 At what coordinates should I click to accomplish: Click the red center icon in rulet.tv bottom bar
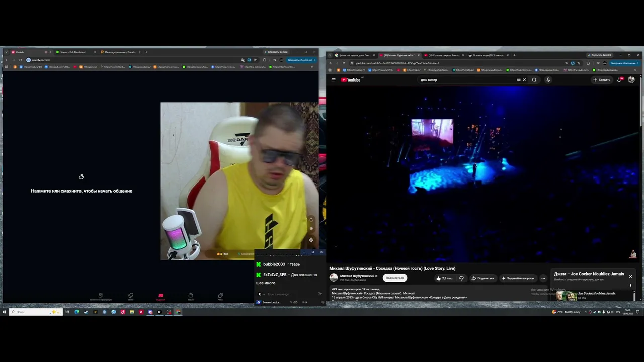click(x=160, y=296)
